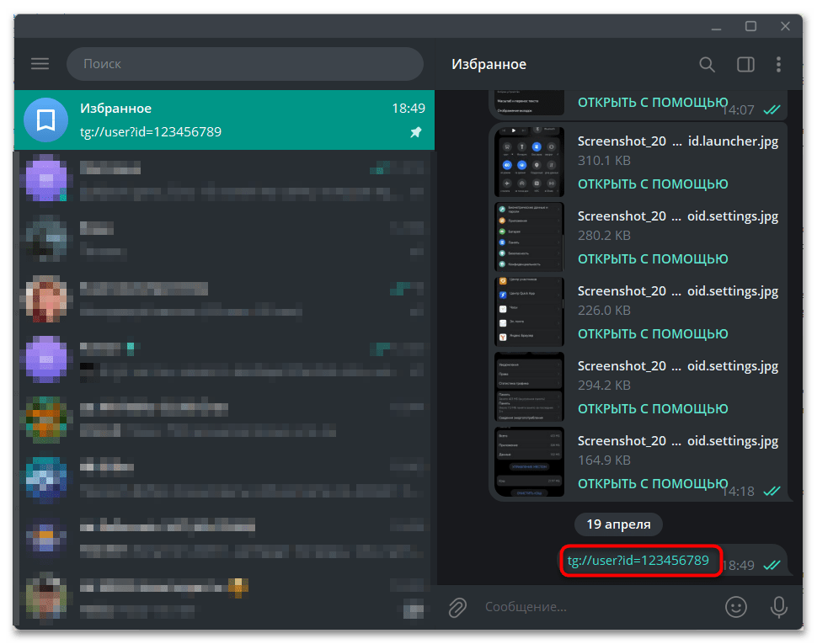Click the Избранное bookmark avatar

pyautogui.click(x=45, y=120)
